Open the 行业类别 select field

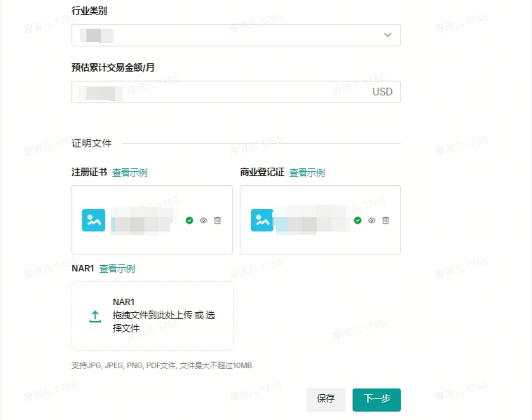[229, 35]
